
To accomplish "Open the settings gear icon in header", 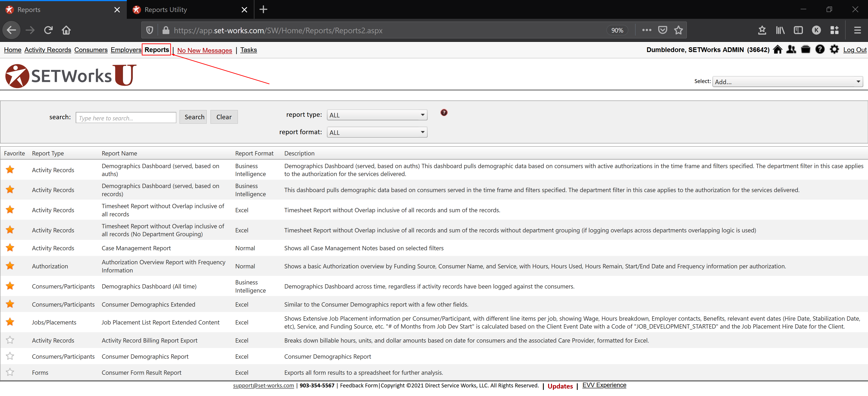I will (x=834, y=50).
